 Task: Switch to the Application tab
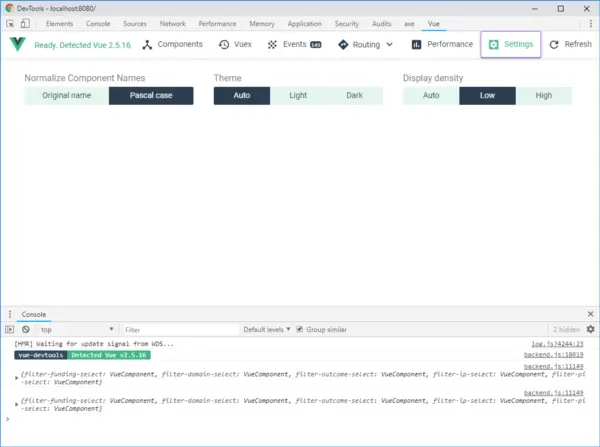point(305,24)
